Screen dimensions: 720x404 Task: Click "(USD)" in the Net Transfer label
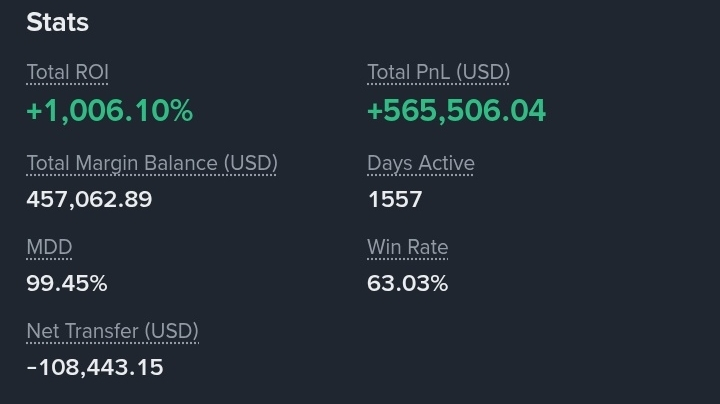tap(171, 331)
